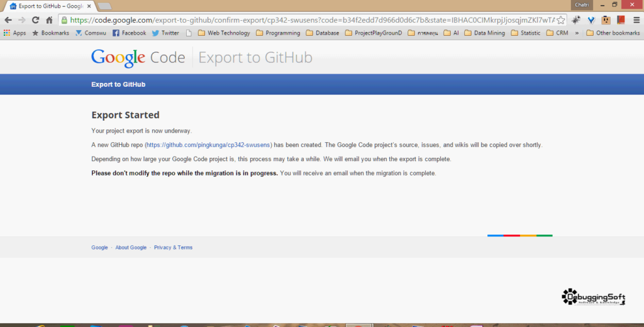This screenshot has width=644, height=327.
Task: Expand the ProjectPlayGrounD bookmark folder
Action: 374,33
